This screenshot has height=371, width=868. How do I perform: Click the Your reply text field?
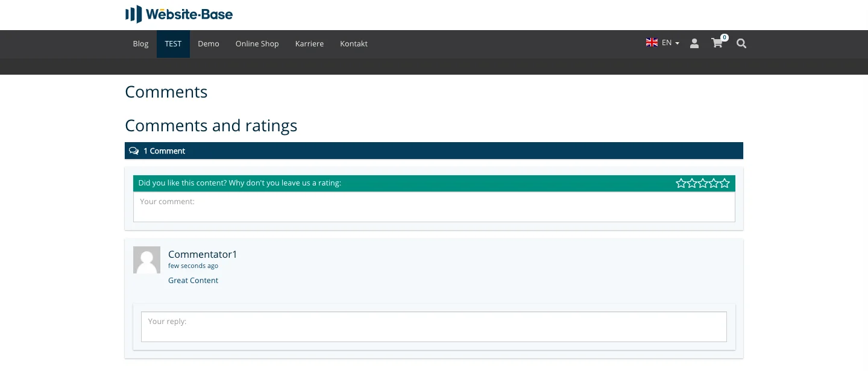[x=434, y=326]
